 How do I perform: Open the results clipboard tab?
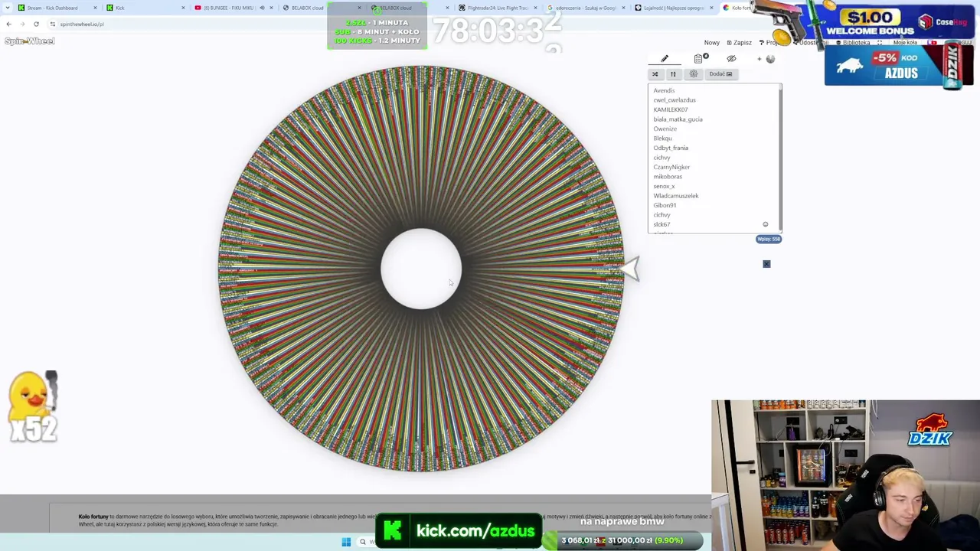698,59
